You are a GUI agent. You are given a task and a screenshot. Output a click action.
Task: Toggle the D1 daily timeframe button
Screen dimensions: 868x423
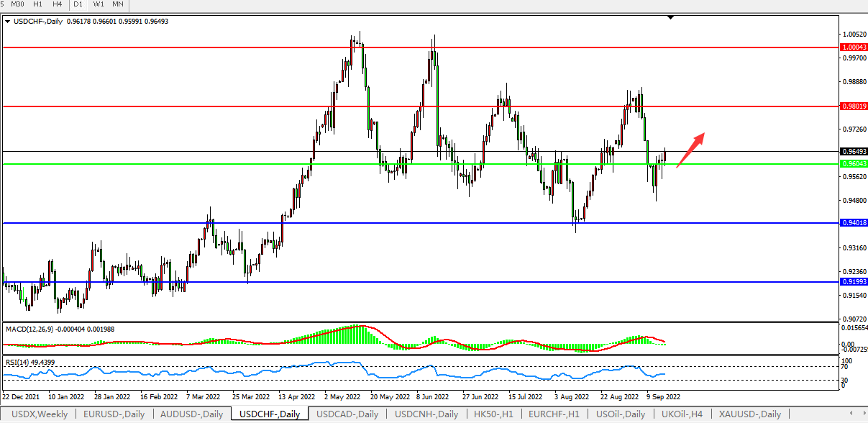click(x=78, y=4)
